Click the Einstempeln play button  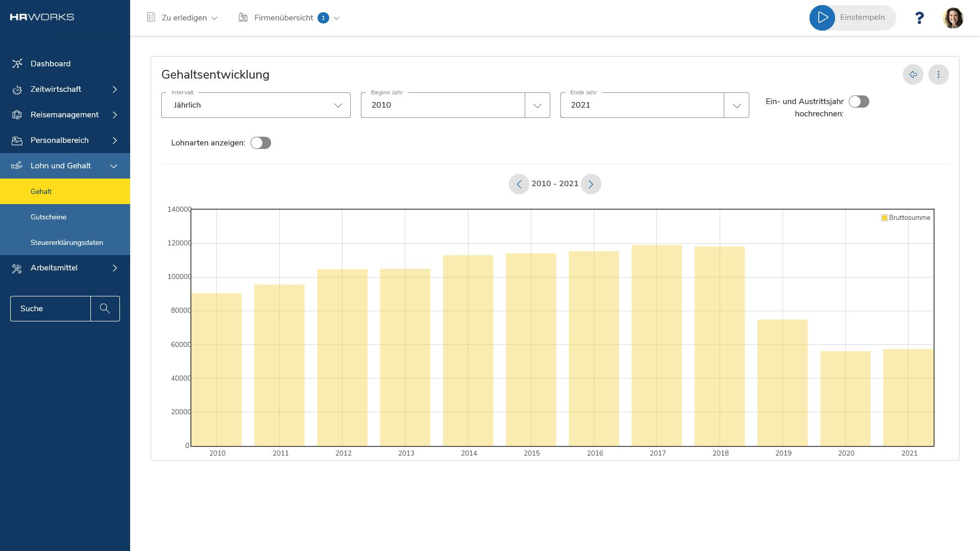[822, 18]
